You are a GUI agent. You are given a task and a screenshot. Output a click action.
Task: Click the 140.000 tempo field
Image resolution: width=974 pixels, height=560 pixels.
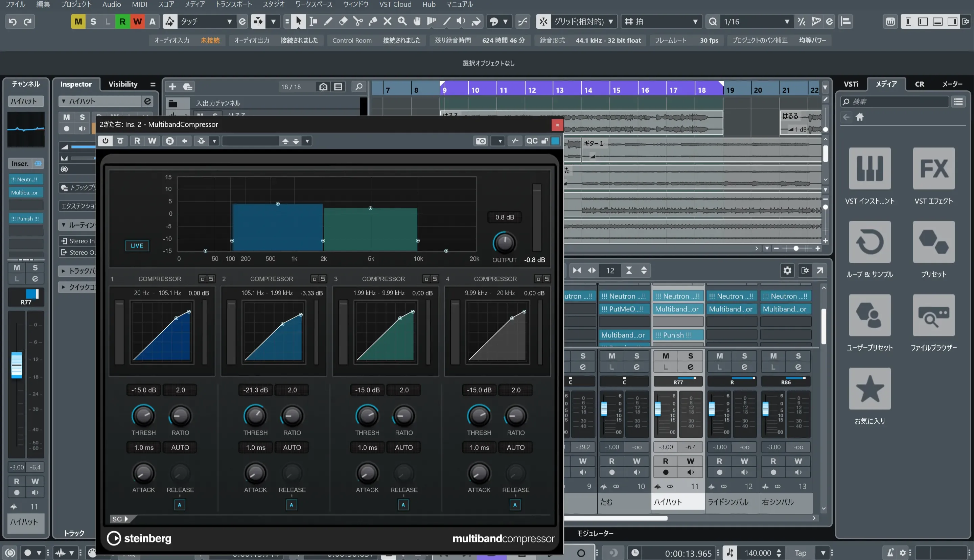click(x=758, y=553)
